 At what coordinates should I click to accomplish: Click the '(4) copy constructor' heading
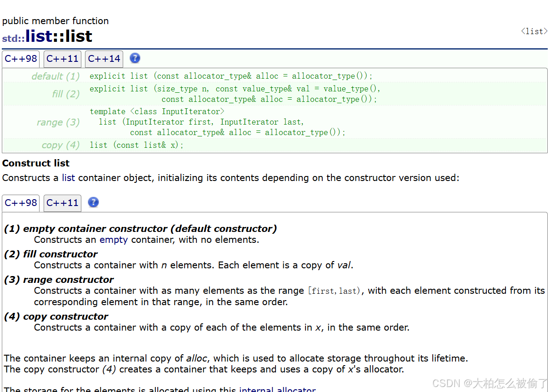point(56,317)
